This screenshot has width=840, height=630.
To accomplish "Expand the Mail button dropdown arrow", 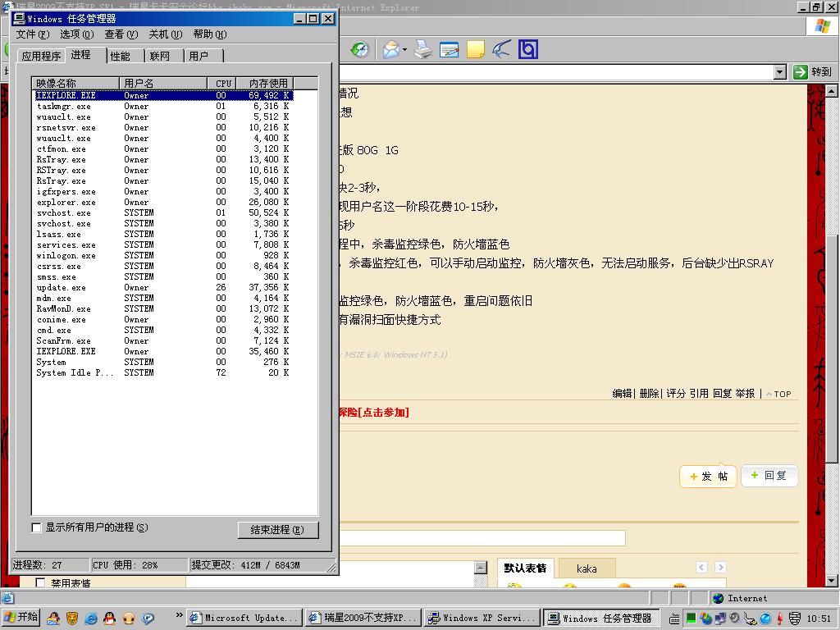I will 405,50.
